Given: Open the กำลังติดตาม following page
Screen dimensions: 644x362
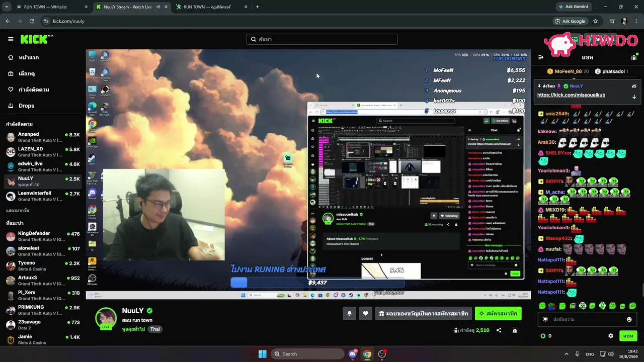Looking at the screenshot, I should point(34,89).
